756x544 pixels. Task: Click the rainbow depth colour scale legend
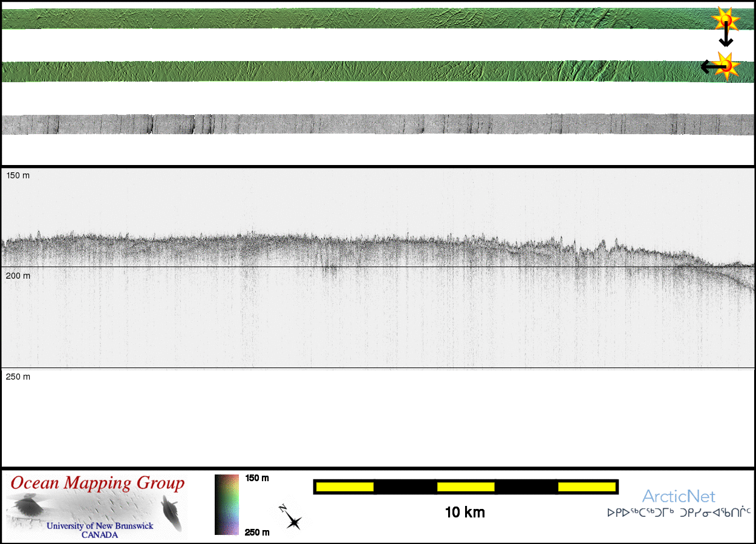[x=227, y=505]
